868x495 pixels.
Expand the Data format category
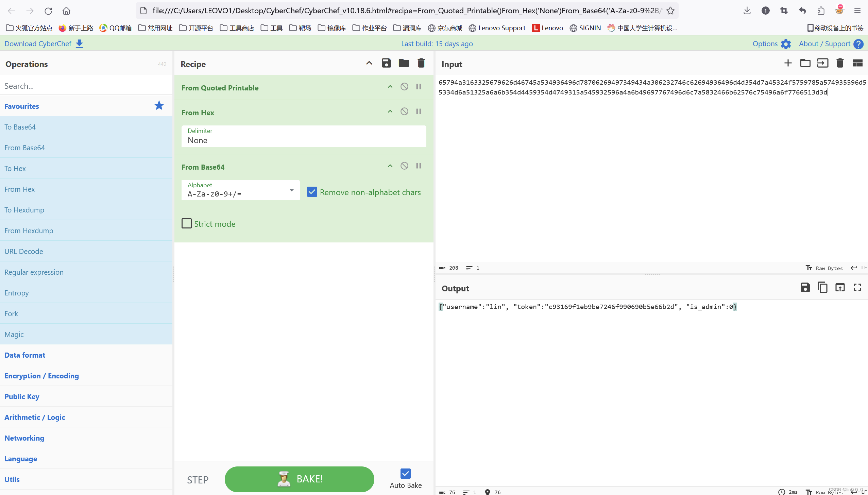[25, 355]
